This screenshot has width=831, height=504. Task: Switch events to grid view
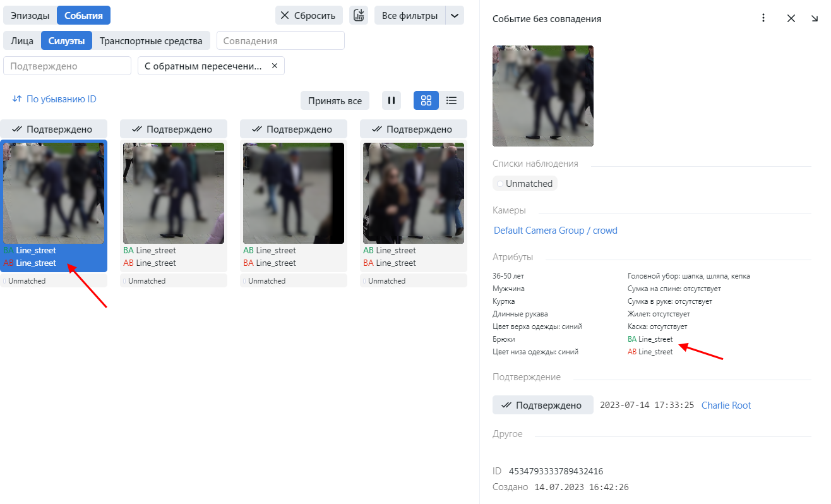pos(426,100)
